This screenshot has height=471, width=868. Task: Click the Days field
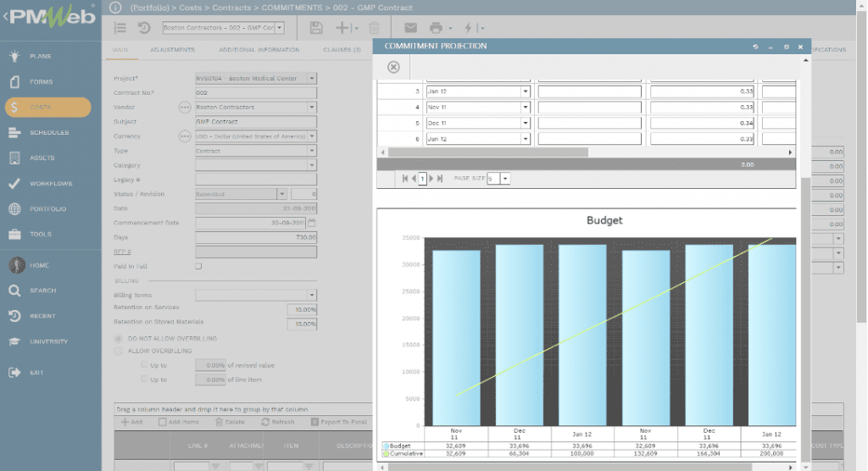[x=256, y=237]
